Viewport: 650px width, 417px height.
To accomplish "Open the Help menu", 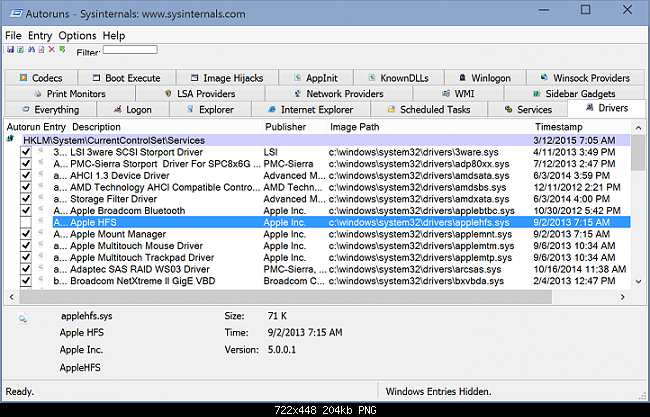I will pyautogui.click(x=114, y=36).
